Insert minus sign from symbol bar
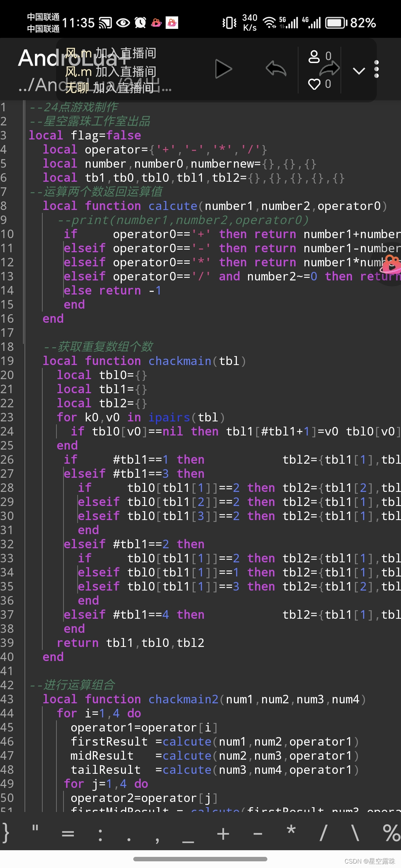Image resolution: width=401 pixels, height=868 pixels. pyautogui.click(x=258, y=834)
